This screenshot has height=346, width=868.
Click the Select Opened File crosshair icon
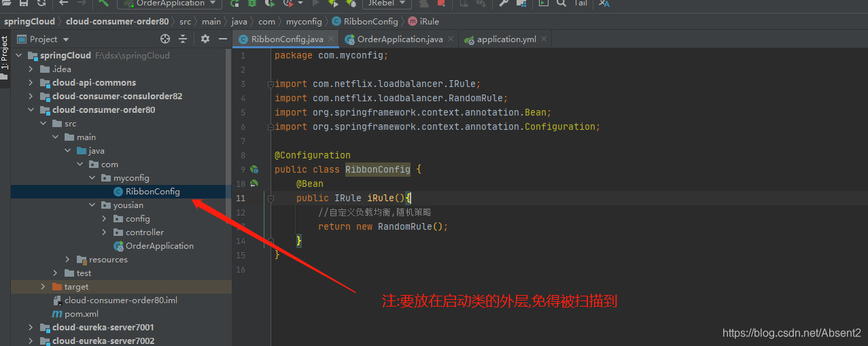(165, 39)
